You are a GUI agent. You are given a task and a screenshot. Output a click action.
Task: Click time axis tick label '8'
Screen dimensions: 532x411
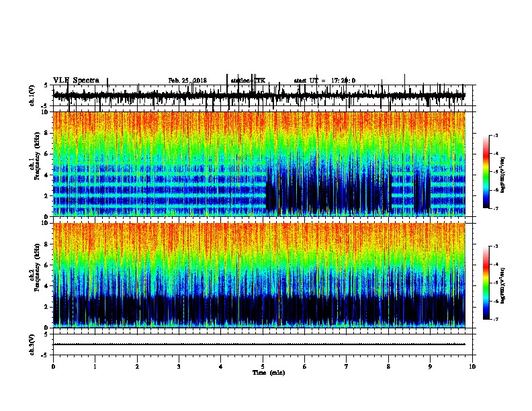388,366
